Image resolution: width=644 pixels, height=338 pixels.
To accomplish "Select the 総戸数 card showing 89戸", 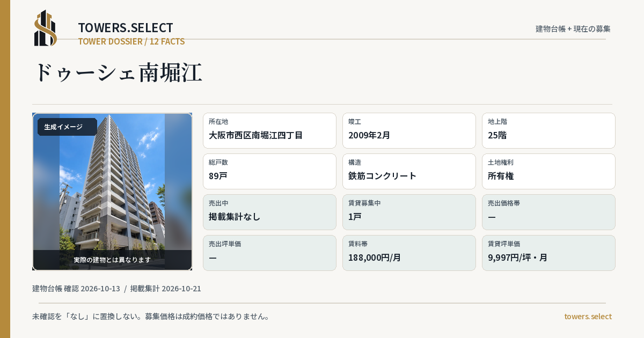I will click(269, 171).
